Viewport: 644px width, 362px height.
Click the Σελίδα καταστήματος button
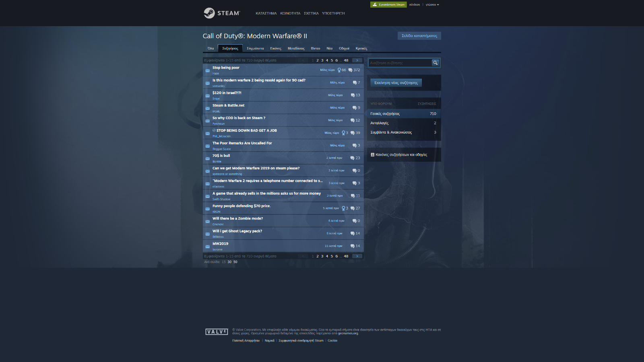point(419,36)
